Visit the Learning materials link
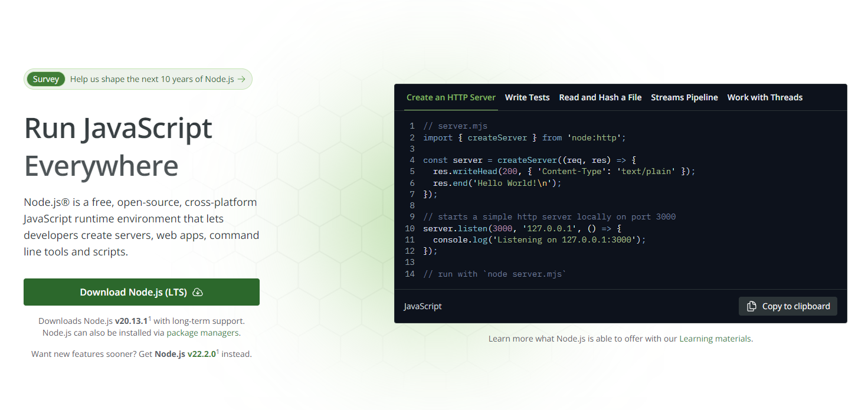868x410 pixels. click(x=715, y=339)
